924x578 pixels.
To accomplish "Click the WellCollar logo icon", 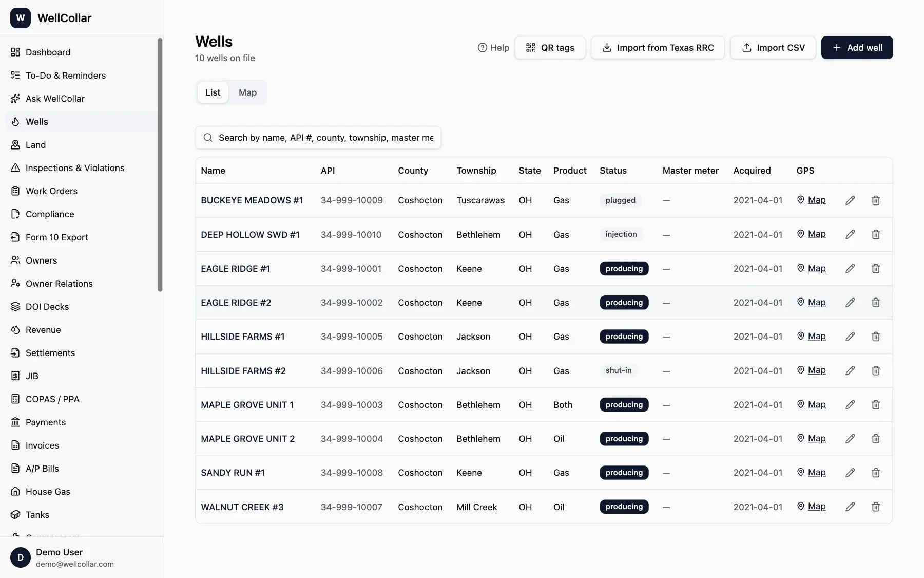I will click(x=21, y=18).
